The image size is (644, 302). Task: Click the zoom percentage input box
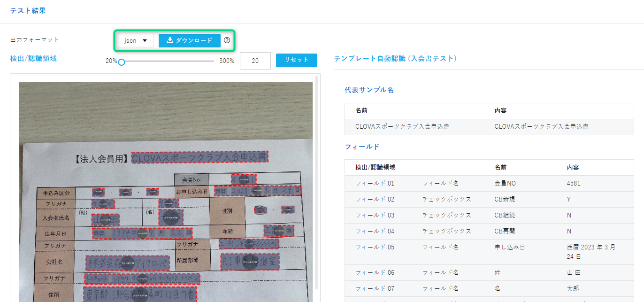pos(255,61)
